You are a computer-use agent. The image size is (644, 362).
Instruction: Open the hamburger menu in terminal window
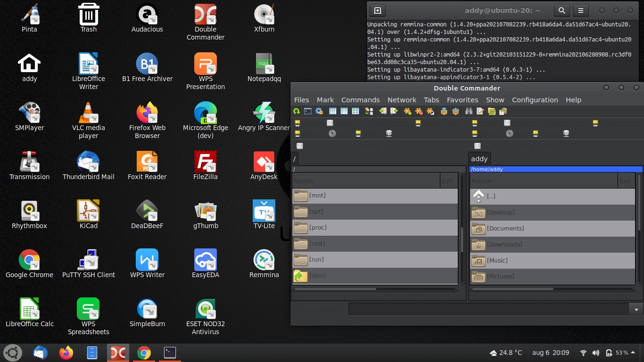pos(581,10)
